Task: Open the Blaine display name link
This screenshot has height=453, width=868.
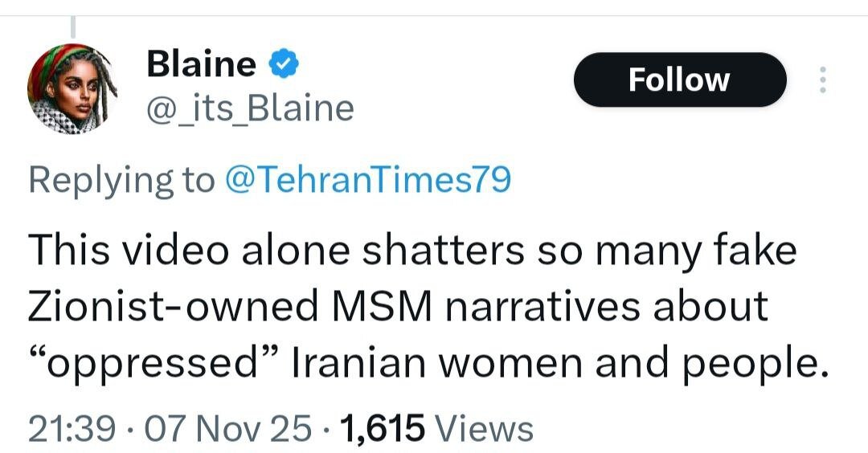Action: click(201, 64)
